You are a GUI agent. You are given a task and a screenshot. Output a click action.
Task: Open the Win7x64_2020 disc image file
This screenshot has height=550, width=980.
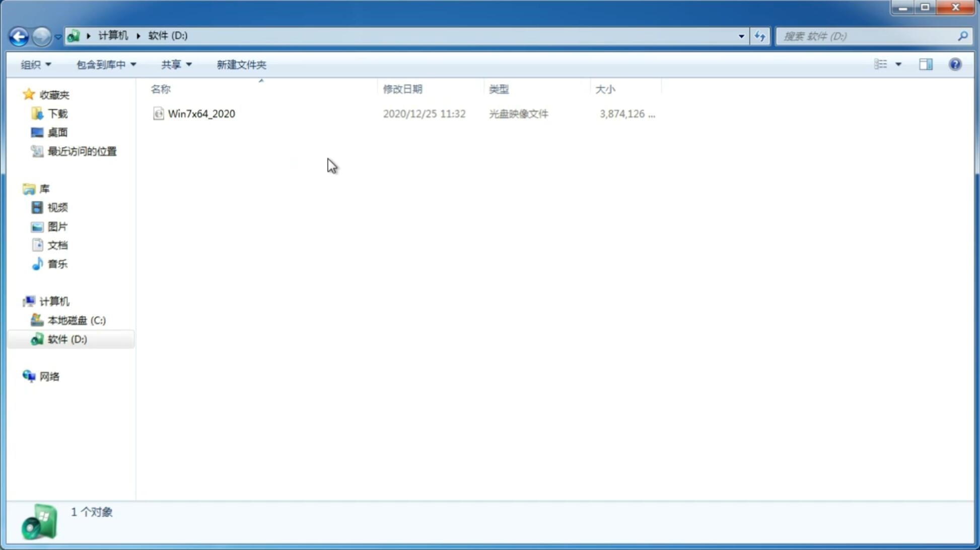pyautogui.click(x=200, y=114)
